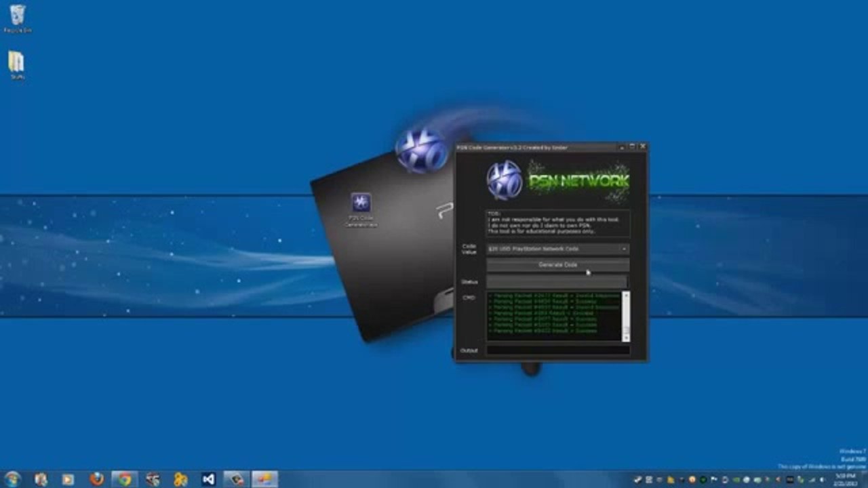
Task: Click inside the Output field
Action: click(557, 350)
